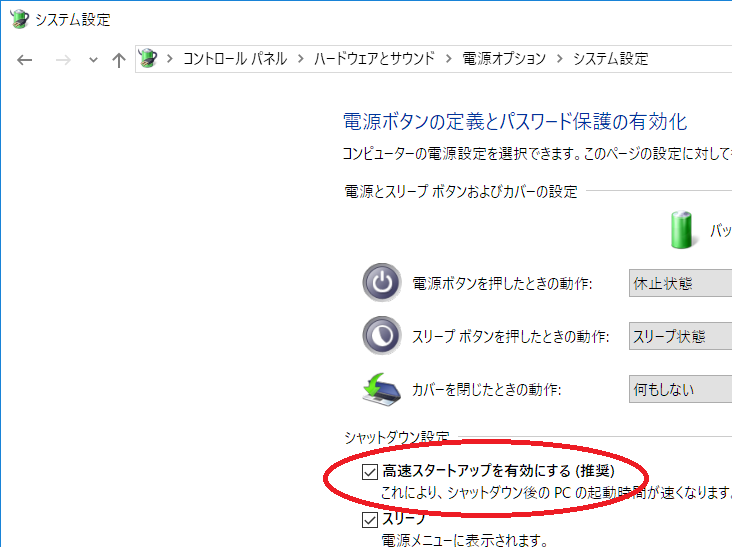Go back with the back arrow
The image size is (732, 547).
click(24, 60)
